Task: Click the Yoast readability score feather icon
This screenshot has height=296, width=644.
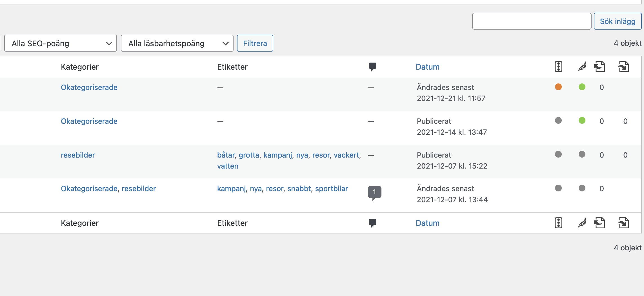Action: pos(582,67)
